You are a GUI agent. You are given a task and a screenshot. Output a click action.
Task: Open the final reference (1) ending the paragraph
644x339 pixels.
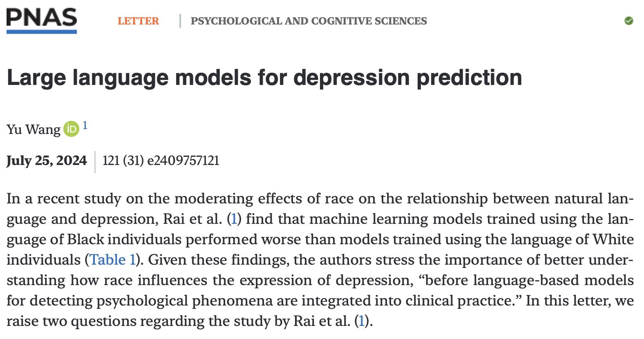click(x=361, y=321)
